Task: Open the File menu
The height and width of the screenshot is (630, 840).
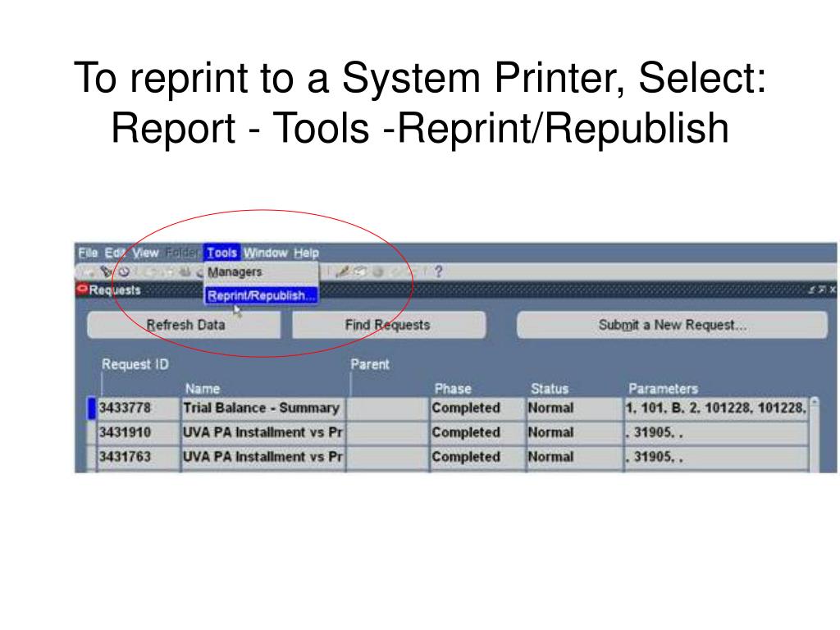Action: (x=88, y=253)
